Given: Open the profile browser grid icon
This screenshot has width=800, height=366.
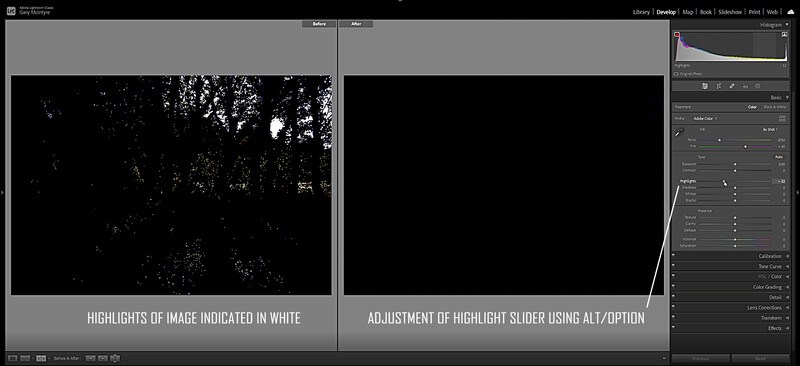Looking at the screenshot, I should [x=782, y=118].
